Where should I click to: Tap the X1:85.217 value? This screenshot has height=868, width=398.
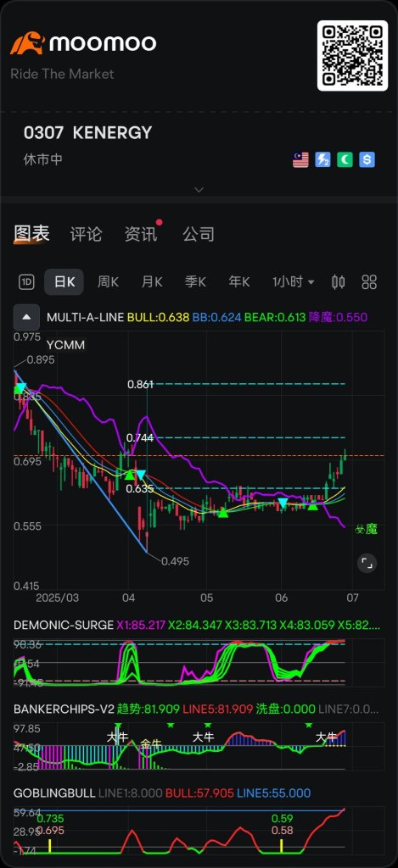(141, 626)
